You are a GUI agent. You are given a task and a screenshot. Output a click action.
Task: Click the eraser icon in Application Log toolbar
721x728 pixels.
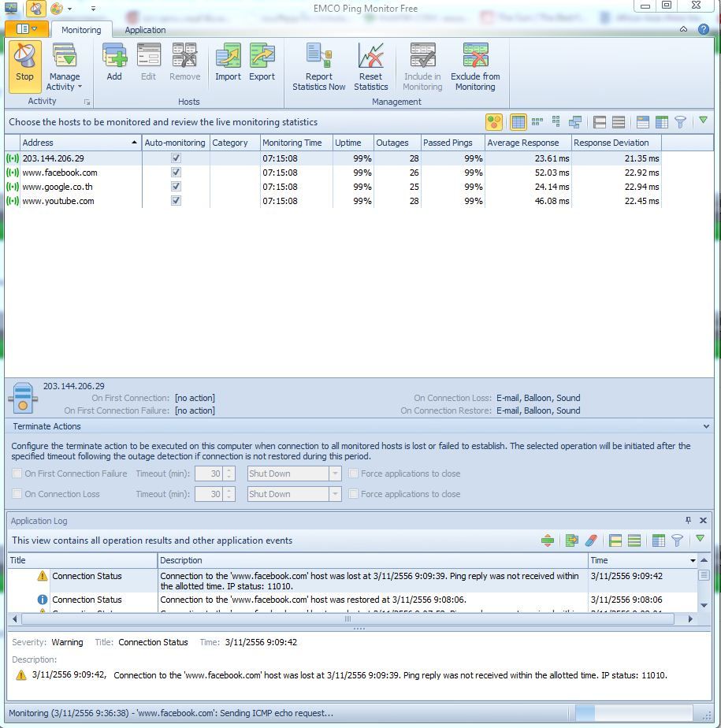(x=591, y=540)
